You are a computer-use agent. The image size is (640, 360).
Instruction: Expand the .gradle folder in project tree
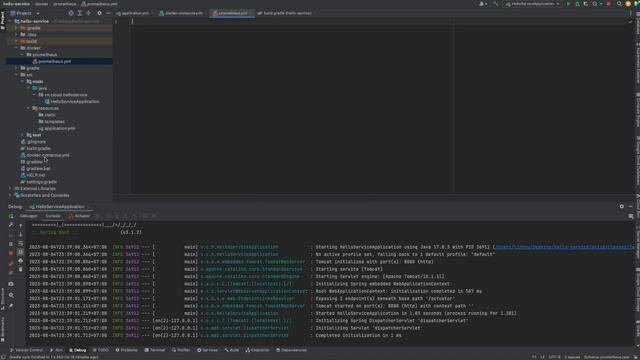pos(16,28)
